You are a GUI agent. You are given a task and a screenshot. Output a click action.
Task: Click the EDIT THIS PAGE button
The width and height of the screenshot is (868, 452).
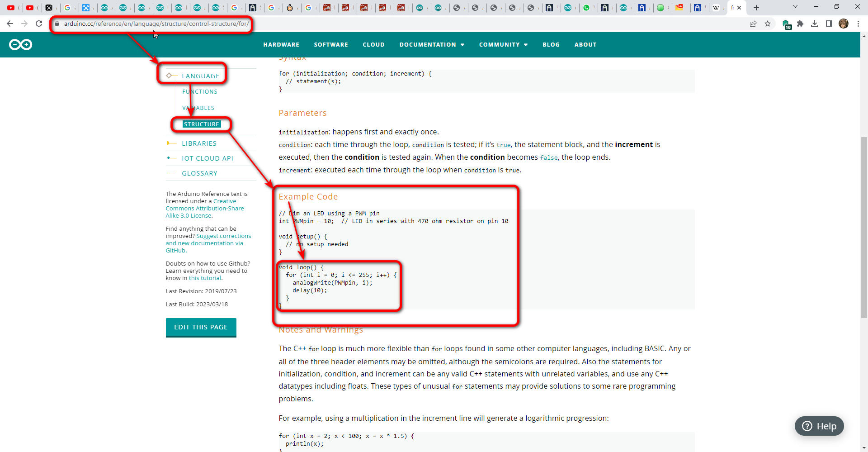[201, 327]
